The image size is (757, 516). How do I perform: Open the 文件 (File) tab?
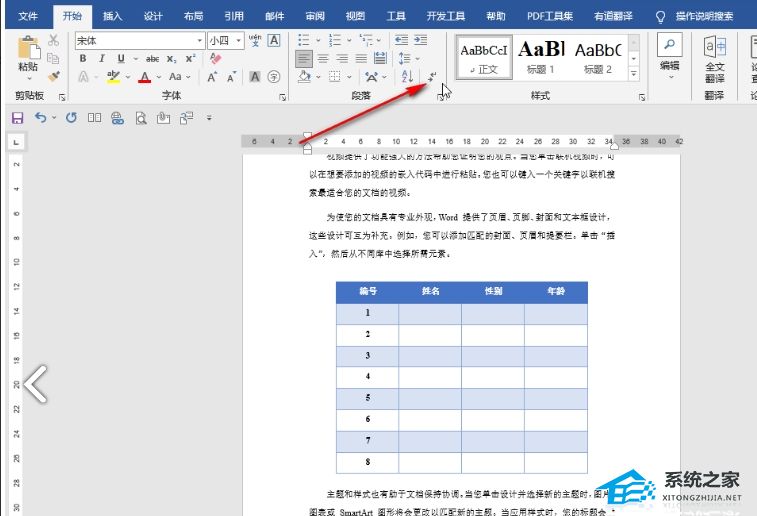point(28,16)
